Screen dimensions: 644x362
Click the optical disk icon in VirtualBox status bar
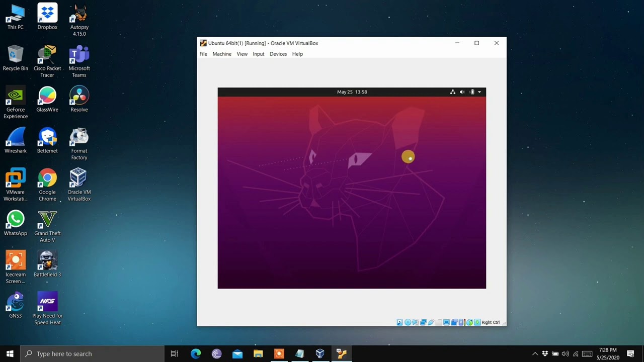408,322
